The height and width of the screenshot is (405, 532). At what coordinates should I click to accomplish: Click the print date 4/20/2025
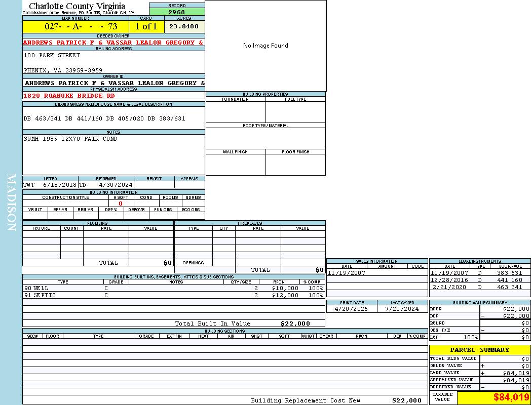[x=352, y=309]
